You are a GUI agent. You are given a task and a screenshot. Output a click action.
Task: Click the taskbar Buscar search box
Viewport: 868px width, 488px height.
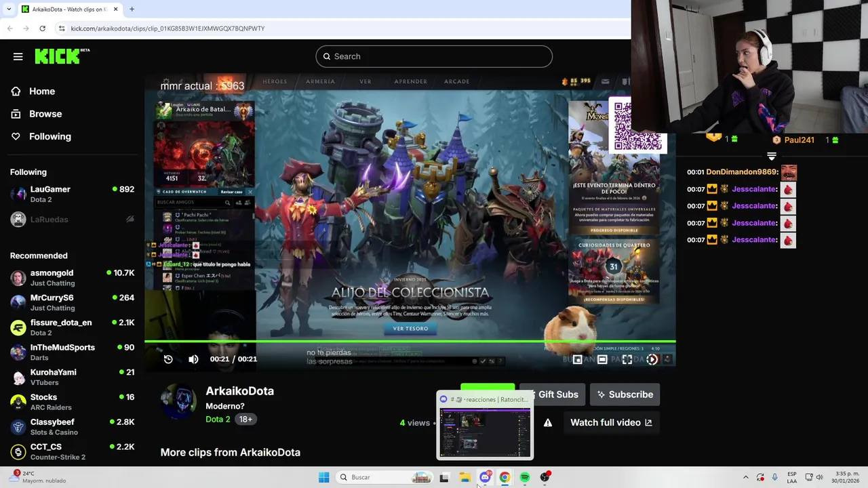click(x=385, y=477)
